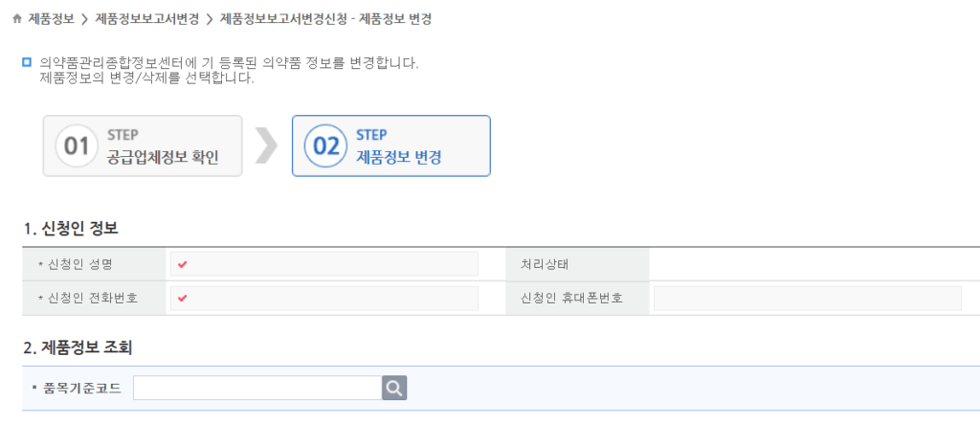980x424 pixels.
Task: Click the gray arrow between the steps
Action: point(267,145)
